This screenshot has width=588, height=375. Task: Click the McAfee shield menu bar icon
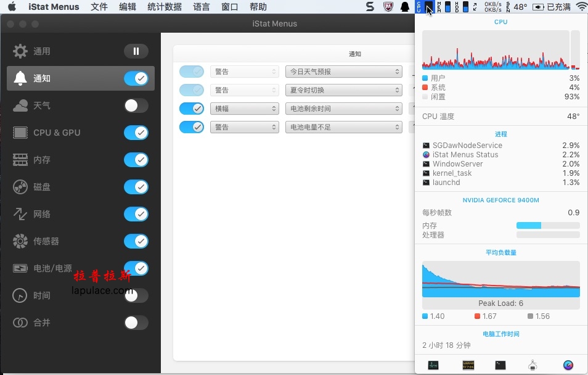tap(388, 7)
